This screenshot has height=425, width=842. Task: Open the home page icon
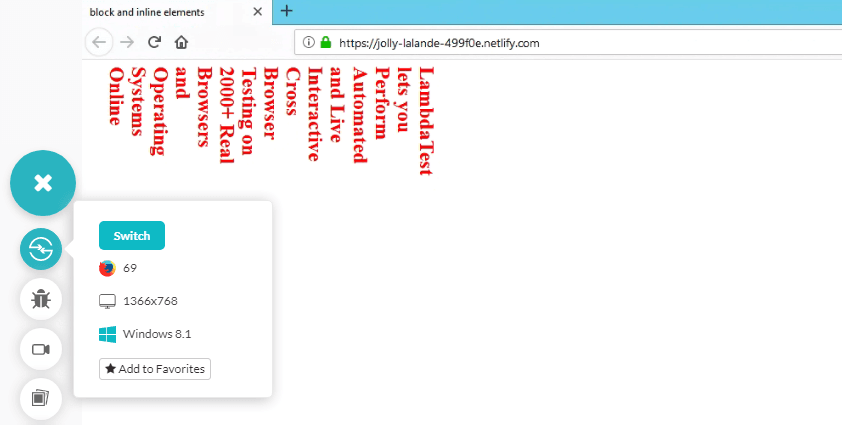pyautogui.click(x=182, y=42)
